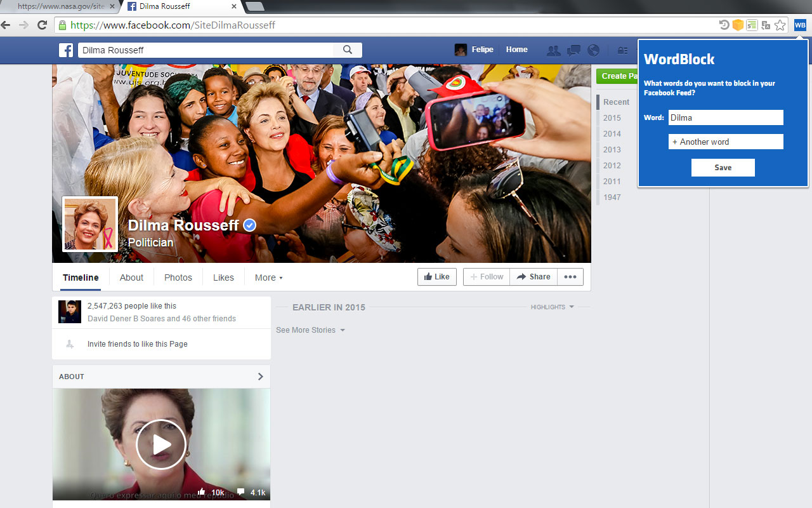Click the Facebook logo icon

66,50
